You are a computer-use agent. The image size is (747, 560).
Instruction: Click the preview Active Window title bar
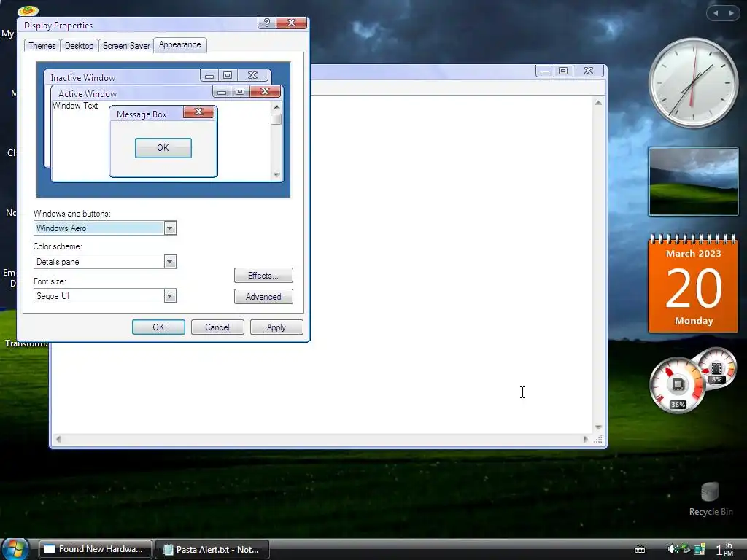(133, 93)
